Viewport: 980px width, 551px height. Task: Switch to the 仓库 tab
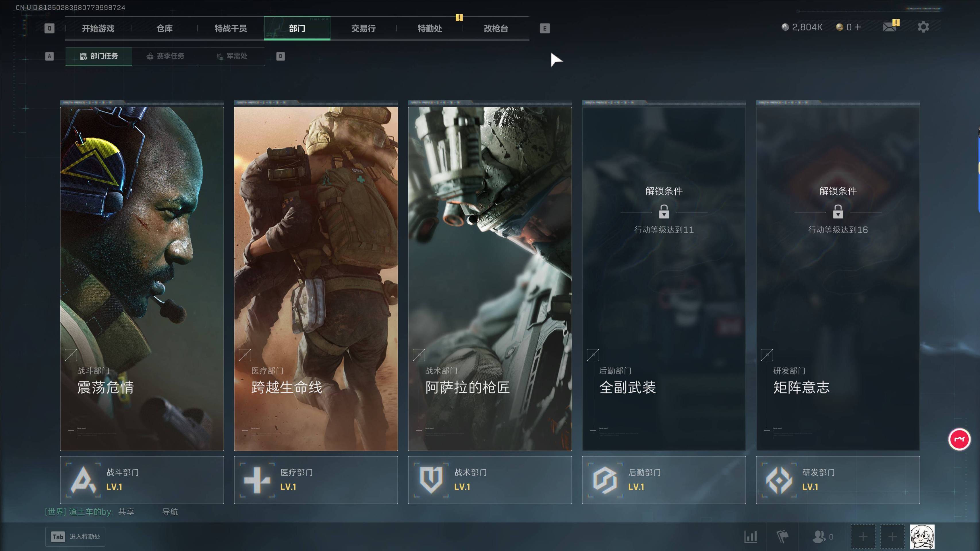point(164,28)
